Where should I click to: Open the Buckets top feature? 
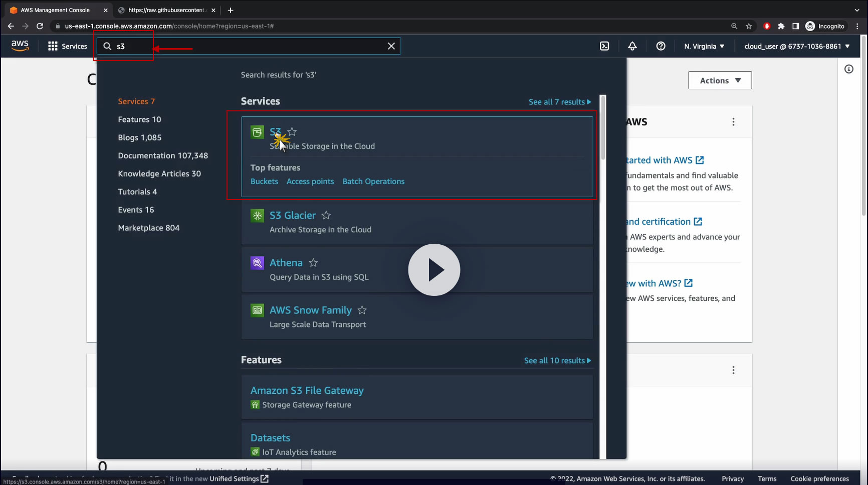tap(264, 182)
